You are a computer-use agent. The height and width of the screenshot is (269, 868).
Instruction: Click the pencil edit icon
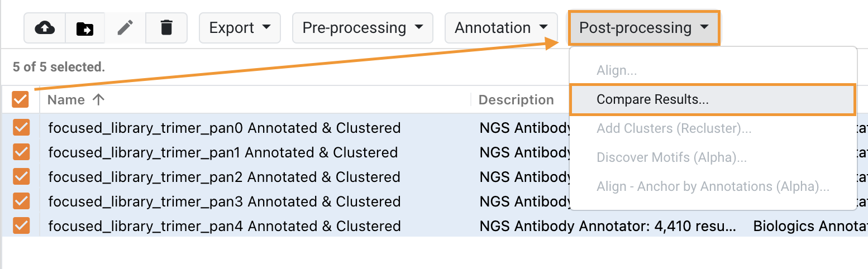click(125, 27)
